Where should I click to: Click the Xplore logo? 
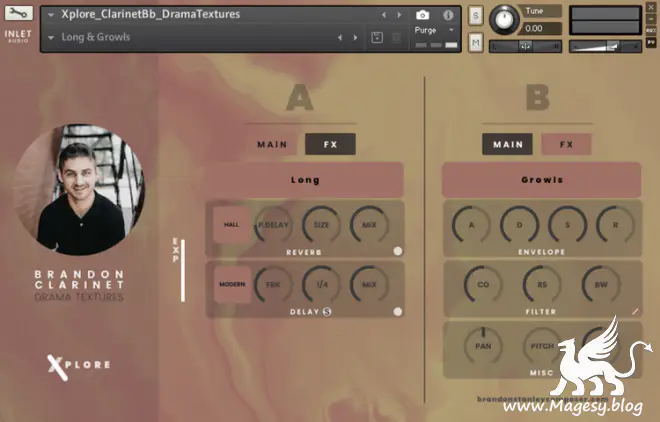pyautogui.click(x=79, y=365)
